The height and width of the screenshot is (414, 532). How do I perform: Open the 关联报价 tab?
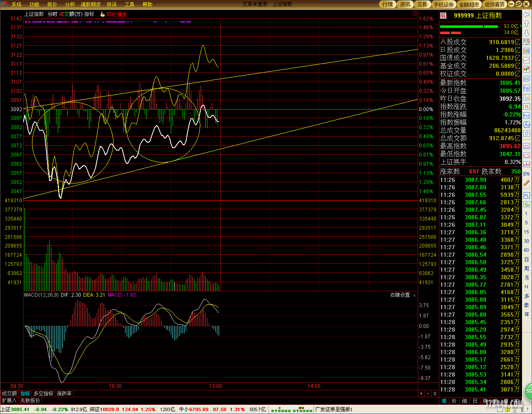(x=30, y=400)
